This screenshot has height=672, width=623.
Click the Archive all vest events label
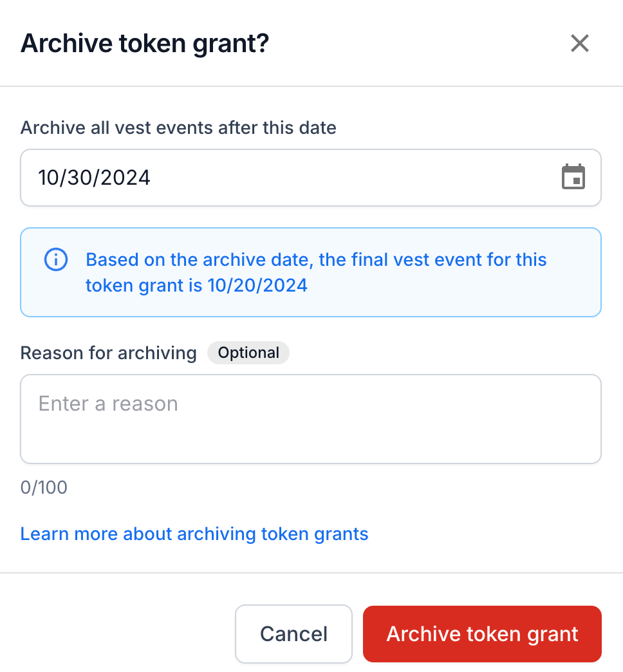(178, 127)
